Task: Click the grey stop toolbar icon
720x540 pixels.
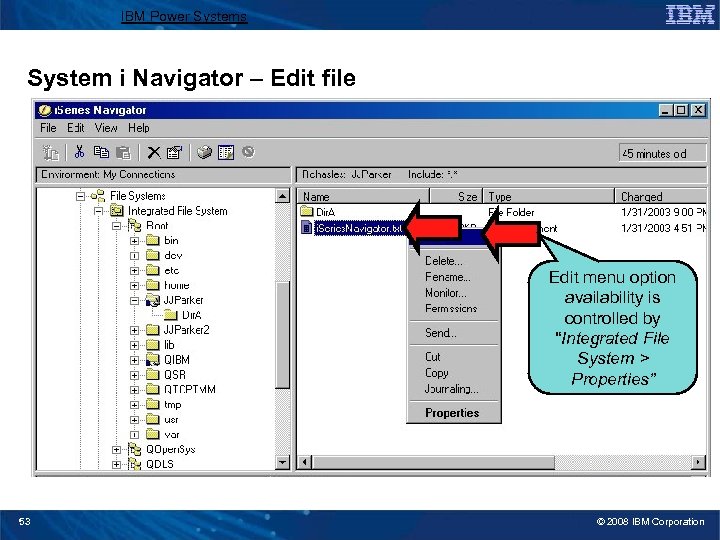Action: (248, 152)
